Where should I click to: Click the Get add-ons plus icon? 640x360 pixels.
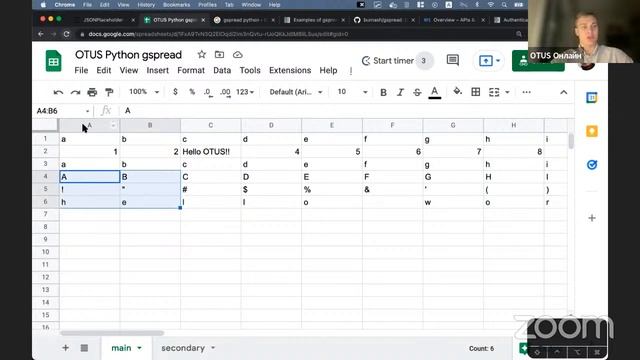click(592, 218)
